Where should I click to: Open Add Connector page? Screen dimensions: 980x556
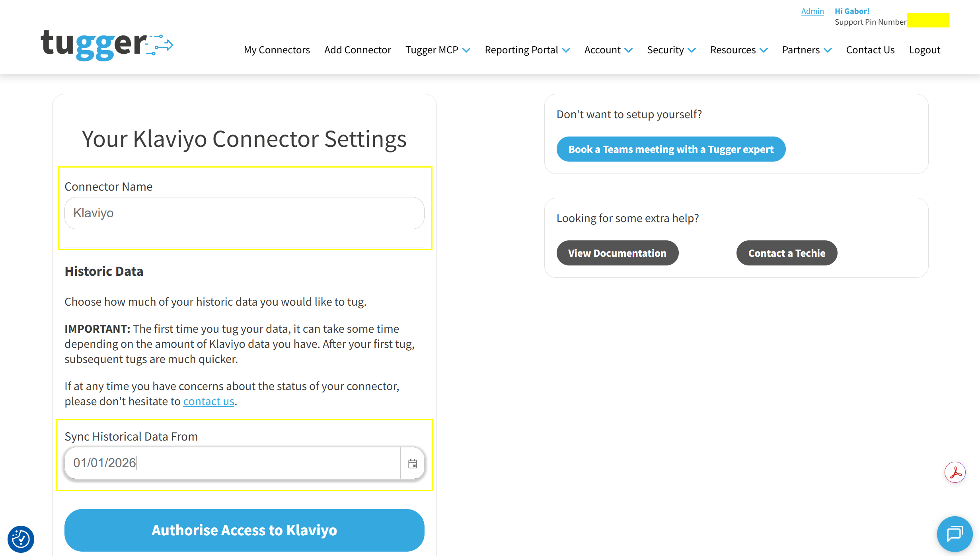point(357,50)
